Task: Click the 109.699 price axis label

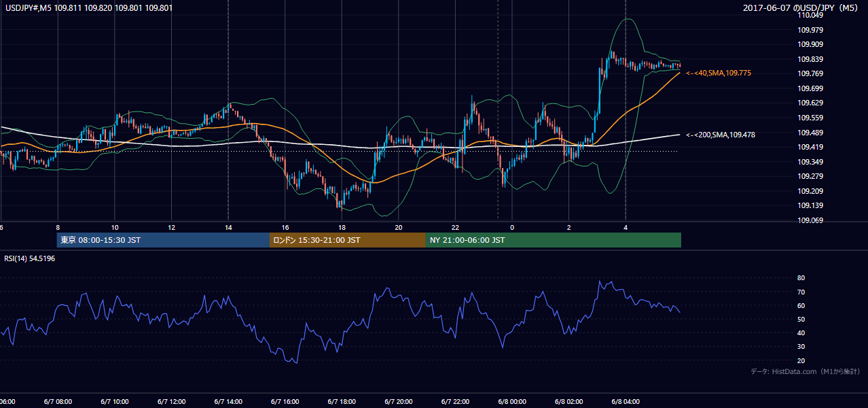Action: (x=811, y=88)
